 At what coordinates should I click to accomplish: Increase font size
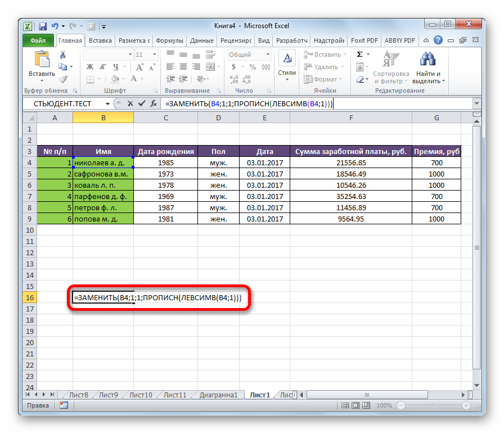click(x=139, y=67)
